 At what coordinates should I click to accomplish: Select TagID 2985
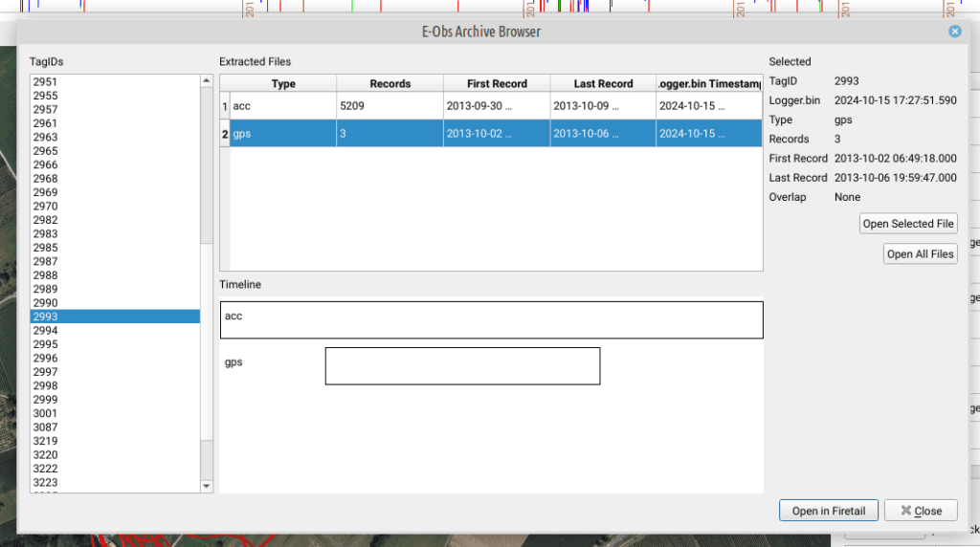point(115,248)
